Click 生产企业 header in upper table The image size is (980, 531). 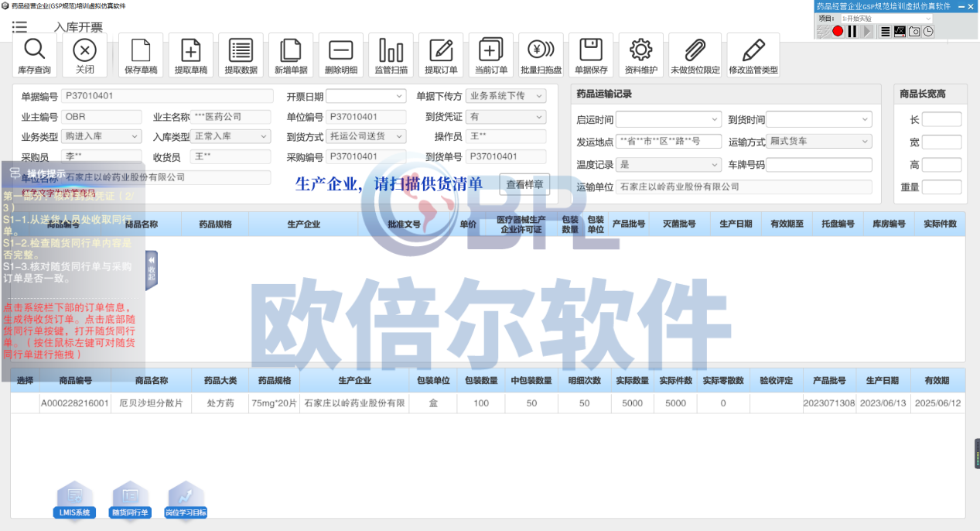point(303,224)
